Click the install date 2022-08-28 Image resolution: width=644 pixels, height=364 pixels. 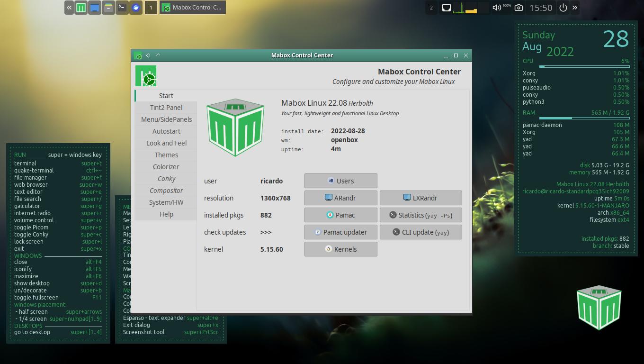click(348, 131)
